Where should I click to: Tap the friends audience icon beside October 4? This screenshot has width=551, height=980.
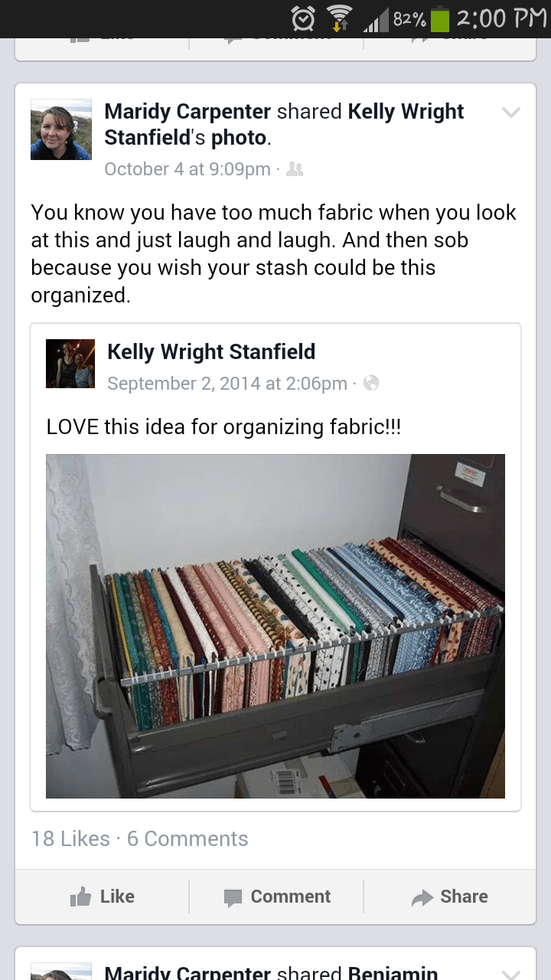tap(295, 170)
